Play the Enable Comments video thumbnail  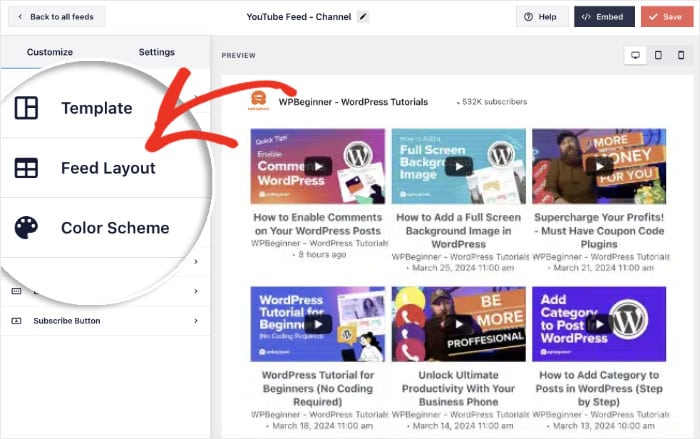tap(318, 167)
